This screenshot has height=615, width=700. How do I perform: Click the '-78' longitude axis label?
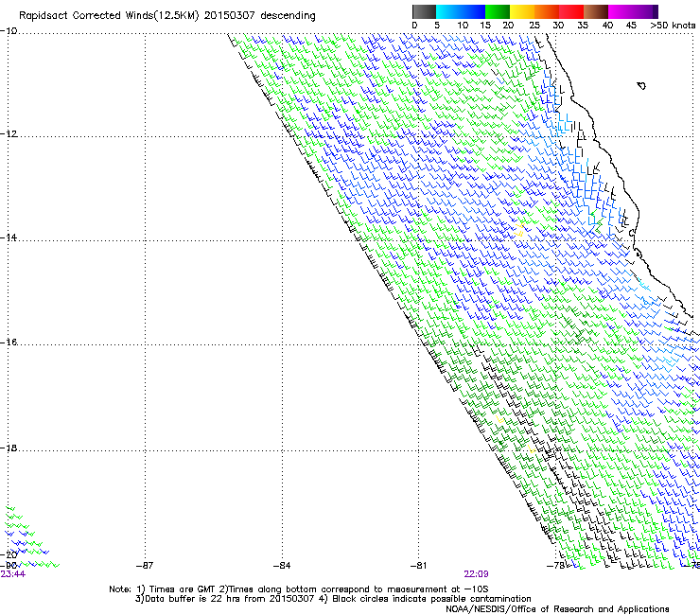tap(555, 566)
